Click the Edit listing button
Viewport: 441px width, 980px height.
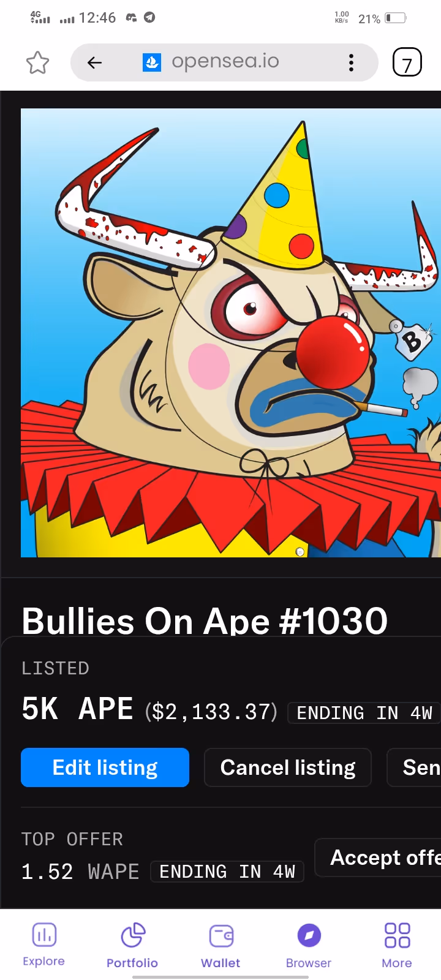coord(105,767)
